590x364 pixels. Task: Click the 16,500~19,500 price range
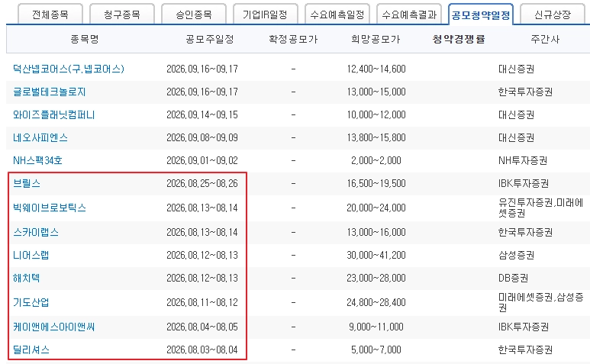click(x=376, y=183)
